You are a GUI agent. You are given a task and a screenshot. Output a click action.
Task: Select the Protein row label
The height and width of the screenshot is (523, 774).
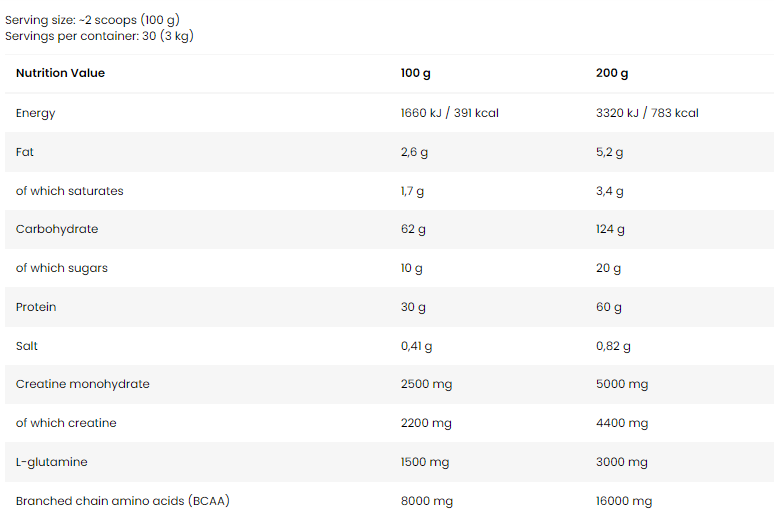click(36, 307)
